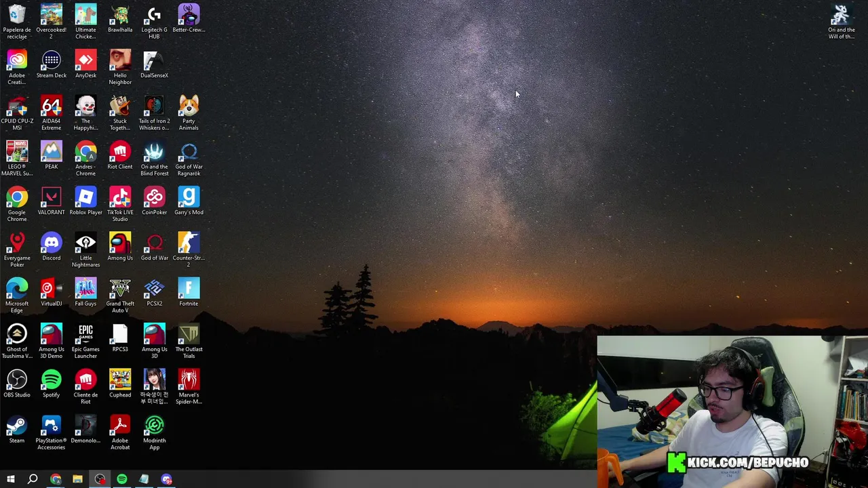Select the Everygame Poker icon
The height and width of the screenshot is (488, 868).
pos(17,249)
